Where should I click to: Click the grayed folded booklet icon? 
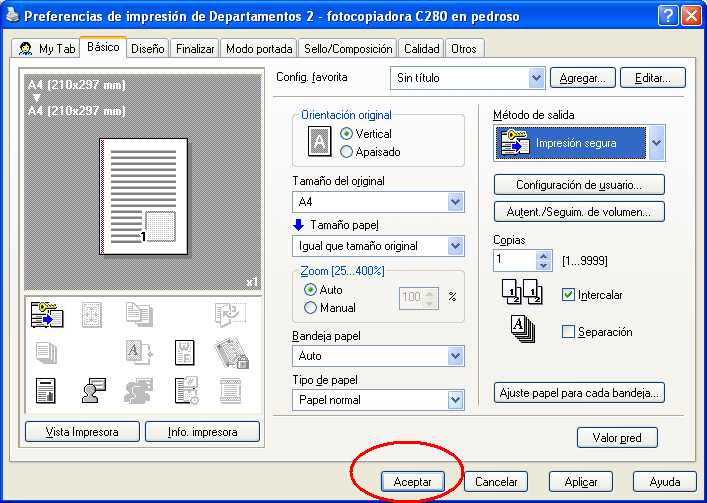click(x=230, y=314)
